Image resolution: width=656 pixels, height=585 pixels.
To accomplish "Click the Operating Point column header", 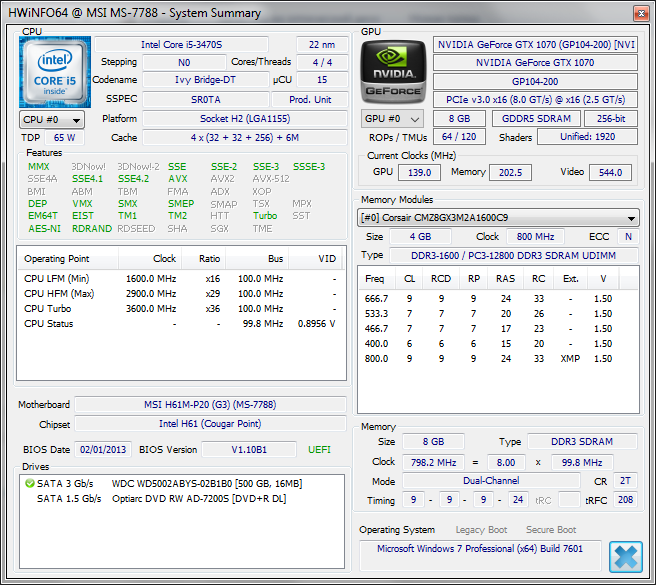I will click(x=68, y=259).
